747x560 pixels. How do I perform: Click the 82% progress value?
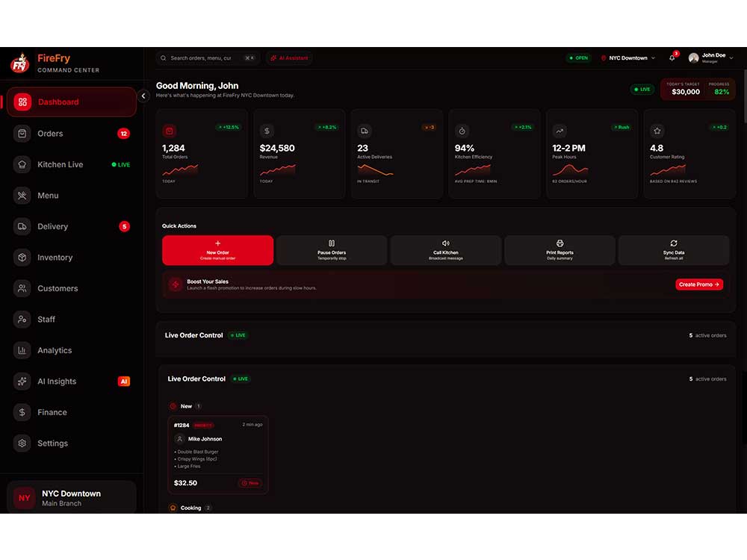pyautogui.click(x=722, y=92)
